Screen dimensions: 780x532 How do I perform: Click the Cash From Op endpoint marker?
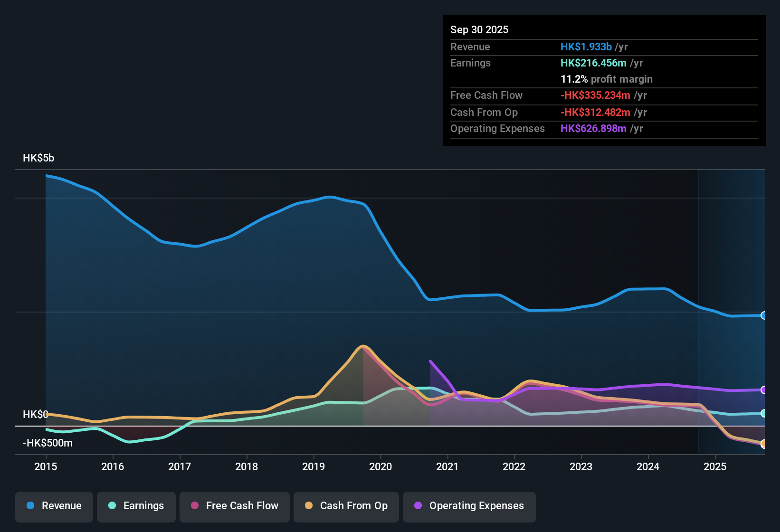point(764,445)
